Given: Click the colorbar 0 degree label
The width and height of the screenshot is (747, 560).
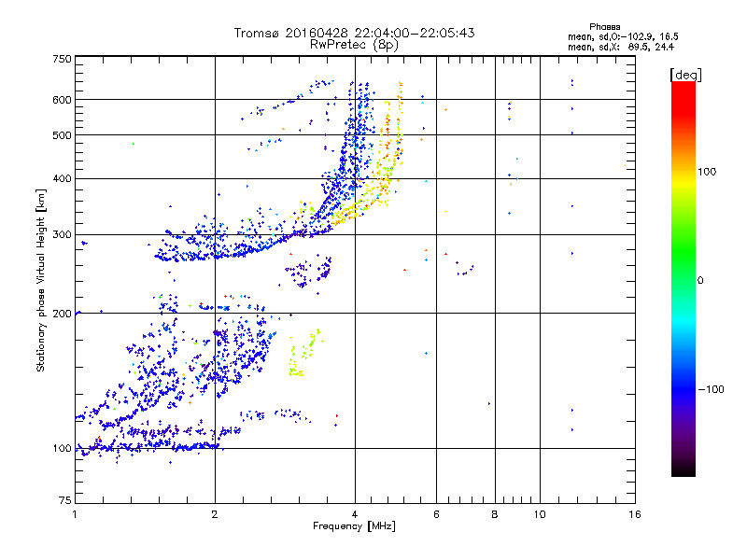Looking at the screenshot, I should pos(700,281).
